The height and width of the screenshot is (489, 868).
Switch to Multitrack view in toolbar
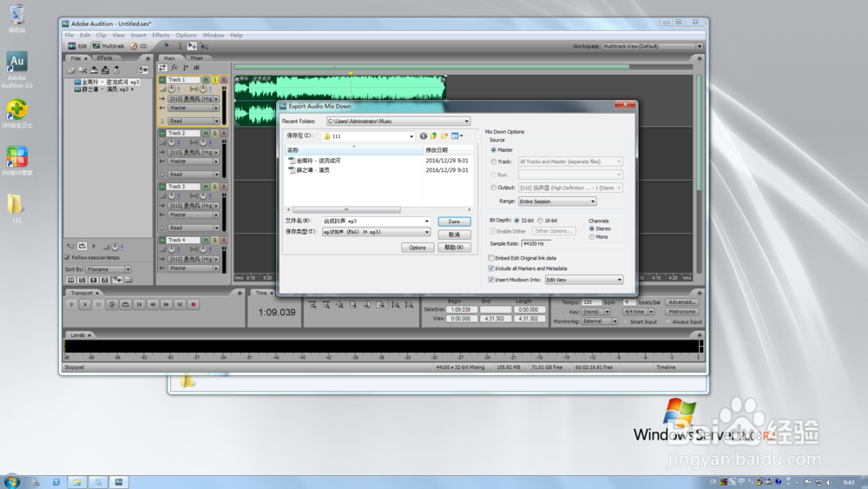pyautogui.click(x=108, y=46)
